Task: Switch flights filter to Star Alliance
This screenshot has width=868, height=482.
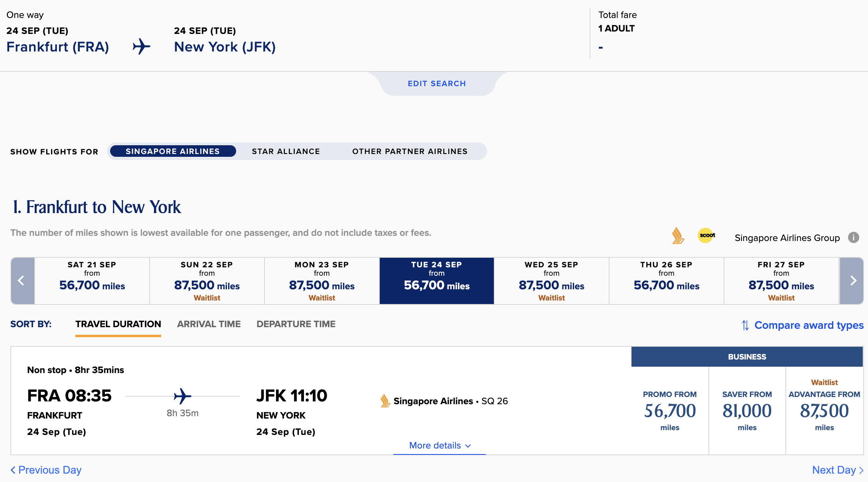Action: 286,152
